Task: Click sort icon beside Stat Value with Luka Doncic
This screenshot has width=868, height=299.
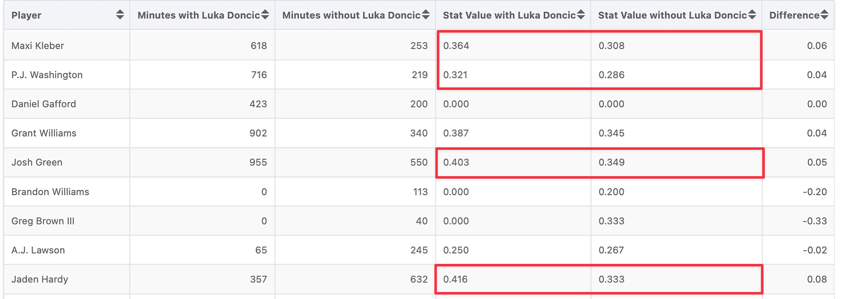Action: tap(581, 15)
